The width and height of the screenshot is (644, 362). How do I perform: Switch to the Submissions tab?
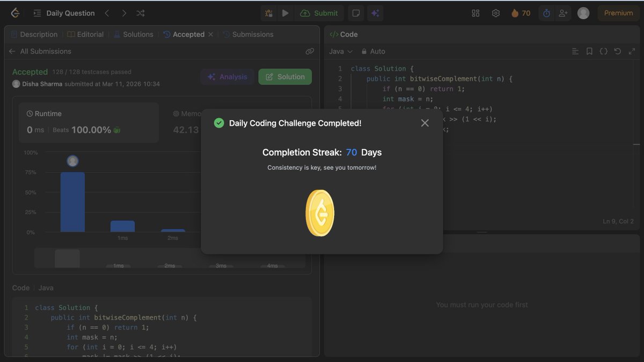click(x=248, y=34)
